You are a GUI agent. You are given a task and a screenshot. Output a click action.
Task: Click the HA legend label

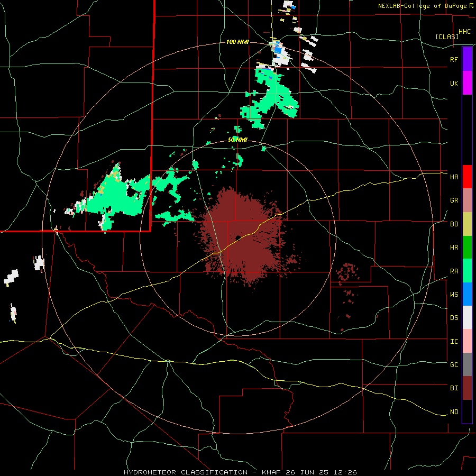coord(454,177)
